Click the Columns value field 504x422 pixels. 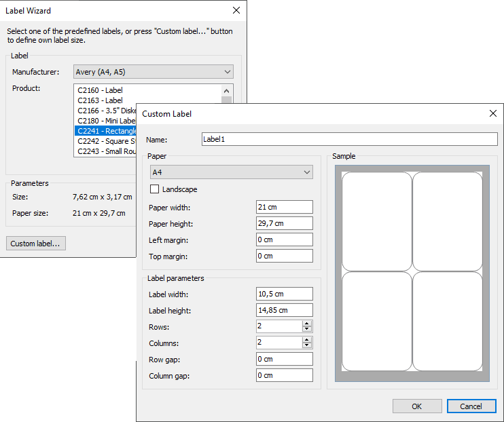click(x=279, y=343)
